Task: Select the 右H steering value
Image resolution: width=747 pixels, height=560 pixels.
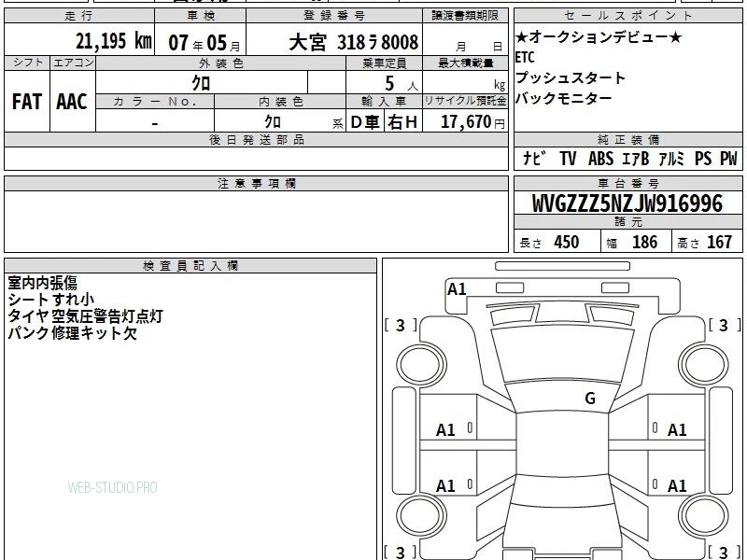Action: [402, 122]
